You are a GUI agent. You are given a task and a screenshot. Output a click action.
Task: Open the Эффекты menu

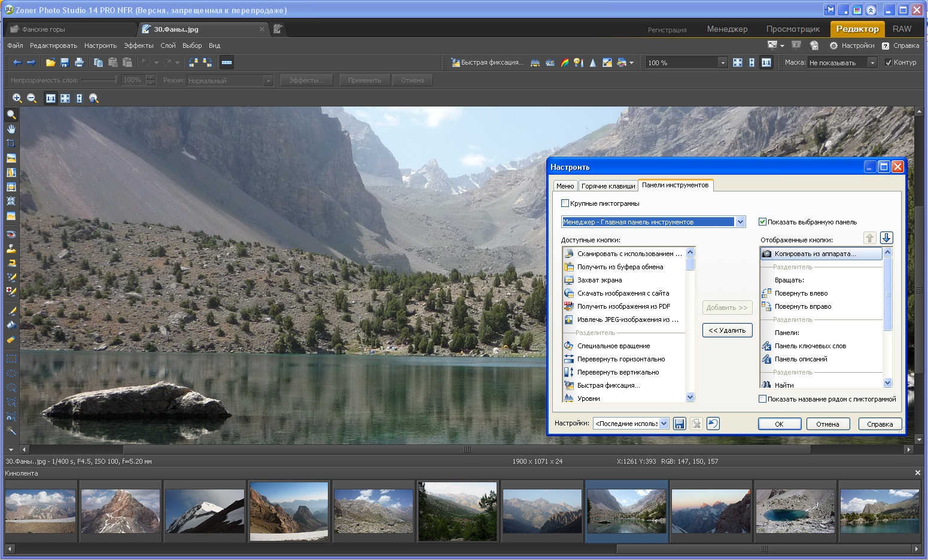[139, 45]
